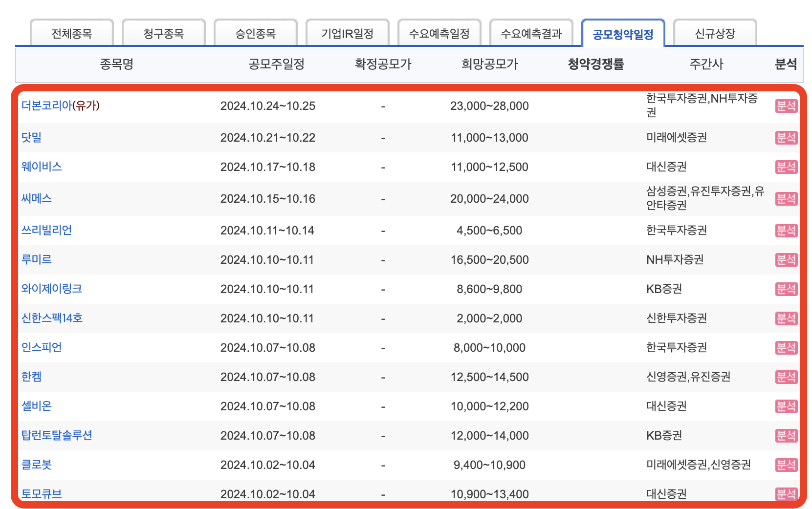Click the 희망공모가 column header
812x509 pixels.
[x=489, y=64]
